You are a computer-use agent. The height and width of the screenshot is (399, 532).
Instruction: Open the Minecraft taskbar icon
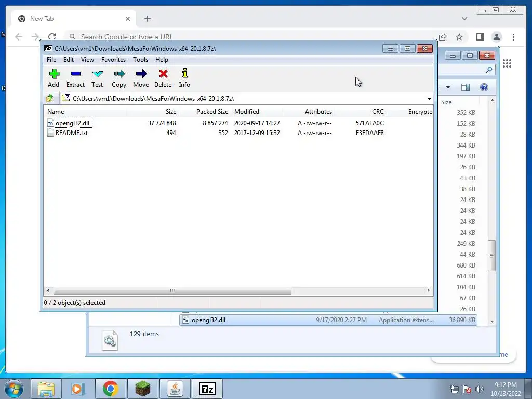pyautogui.click(x=142, y=389)
